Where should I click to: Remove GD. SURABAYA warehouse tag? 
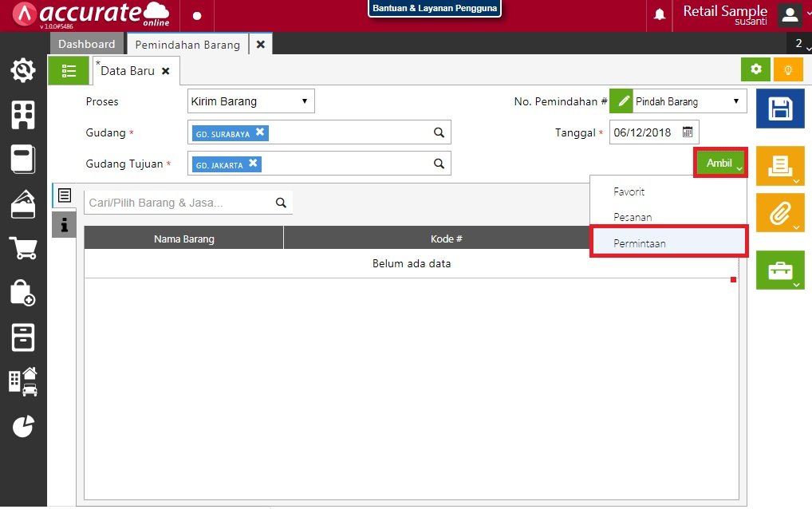click(260, 132)
